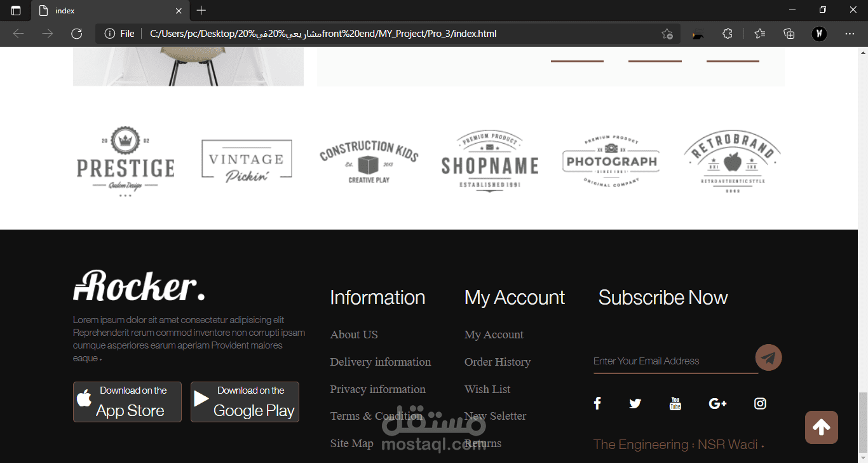
Task: Click the Prestige brand logo
Action: pos(125,162)
